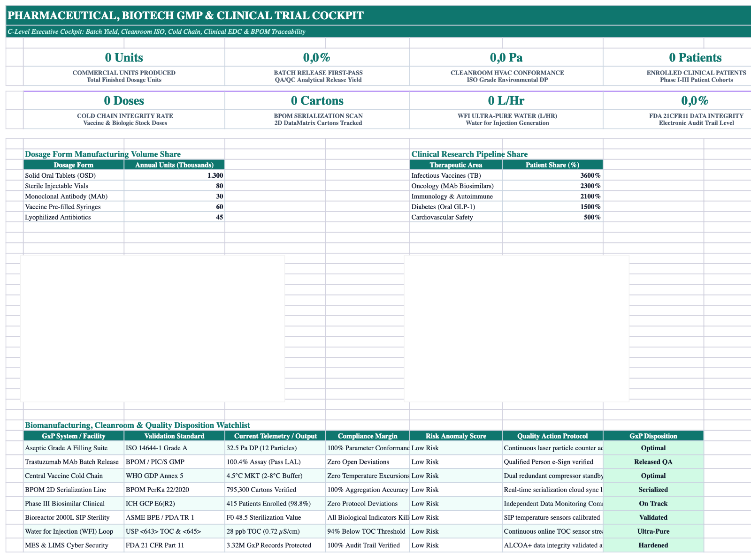Click the '0 L/Hr' WFI value
The image size is (751, 560).
(506, 101)
